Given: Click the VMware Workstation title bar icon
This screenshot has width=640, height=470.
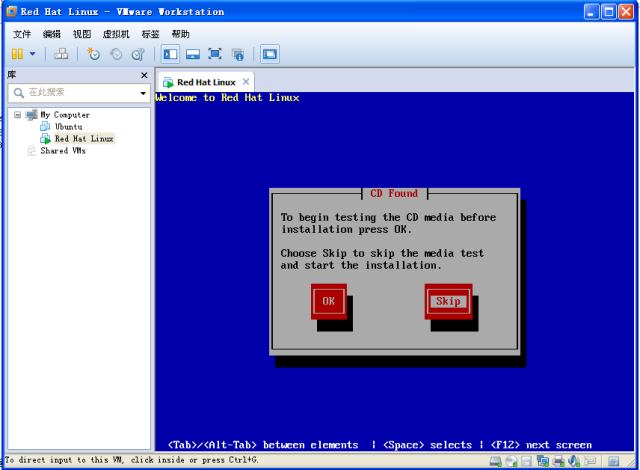Looking at the screenshot, I should 12,11.
